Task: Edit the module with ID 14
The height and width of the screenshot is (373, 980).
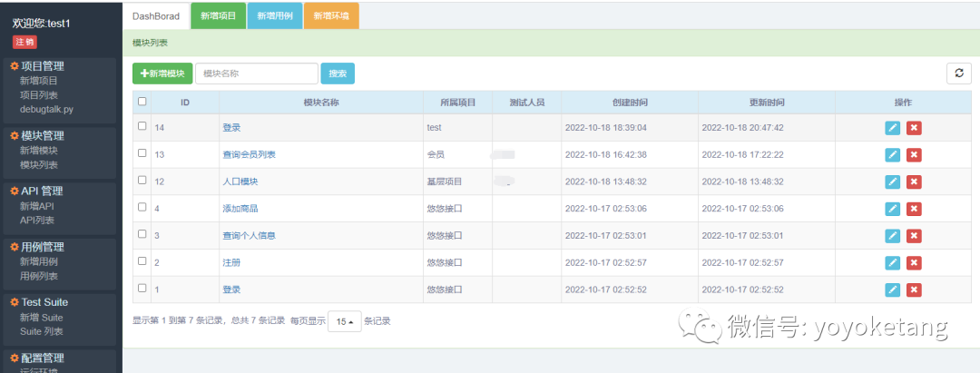Action: tap(893, 128)
